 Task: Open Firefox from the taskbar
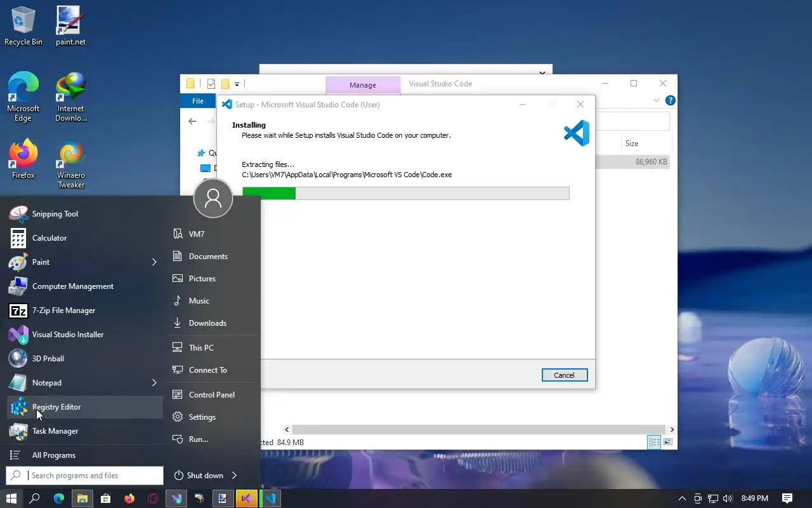click(x=129, y=498)
